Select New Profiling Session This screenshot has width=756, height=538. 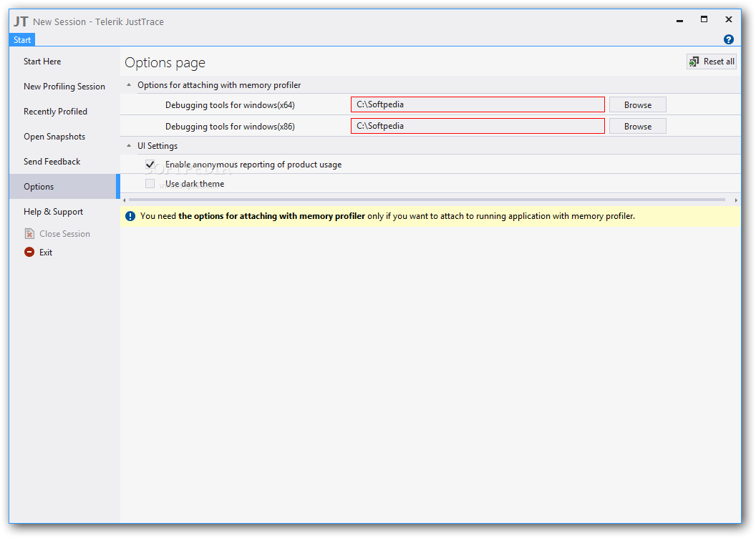(64, 87)
